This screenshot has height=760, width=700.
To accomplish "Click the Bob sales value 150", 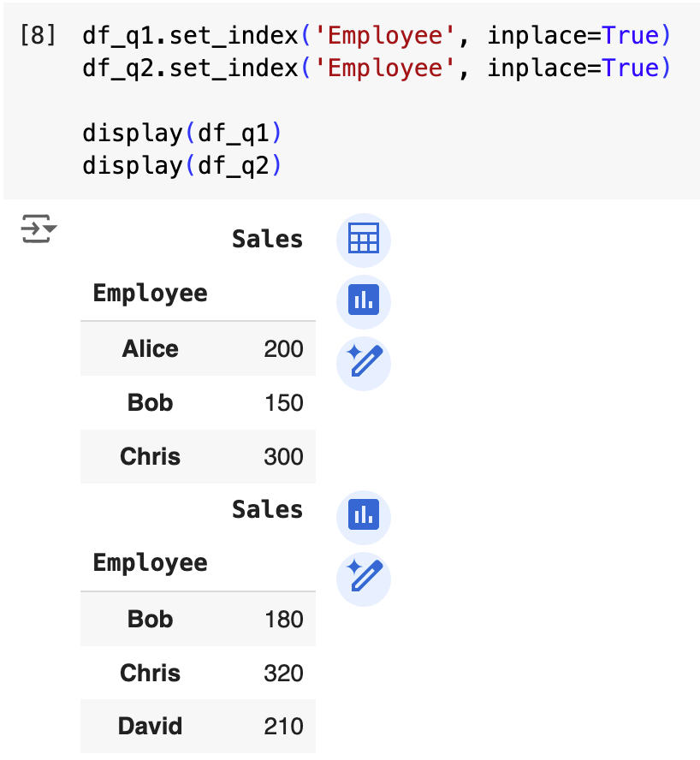I will [x=283, y=403].
